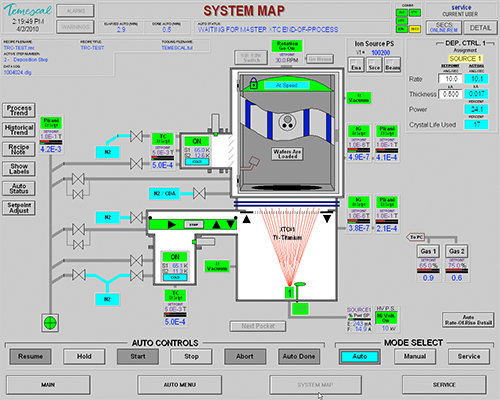This screenshot has height=400, width=500.
Task: Open Auto Rate-Of-Rise Detail
Action: click(x=468, y=320)
